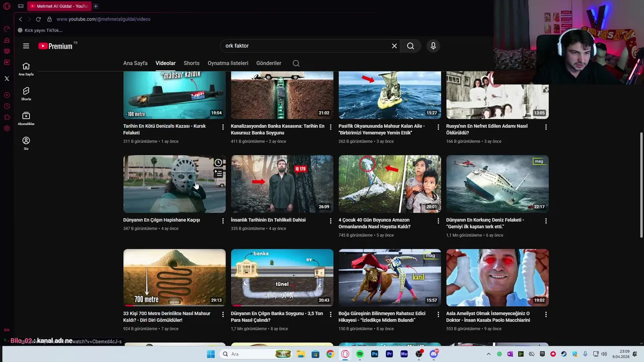Open the Siz section in sidebar

pyautogui.click(x=26, y=143)
